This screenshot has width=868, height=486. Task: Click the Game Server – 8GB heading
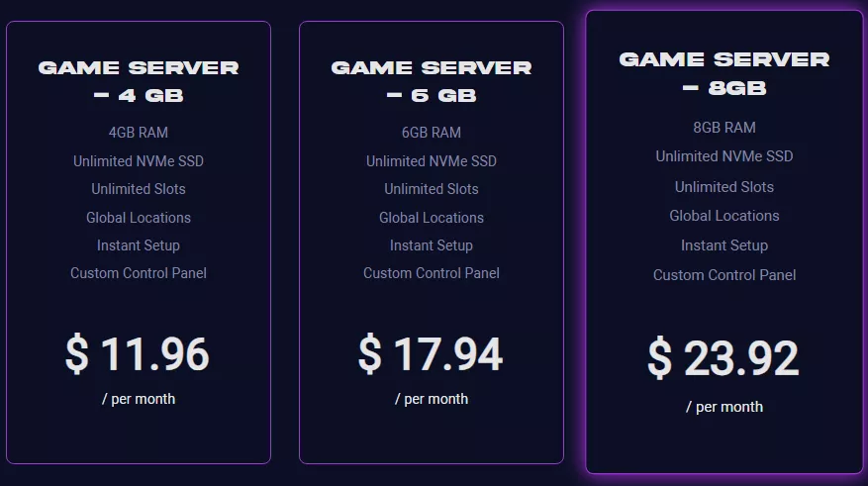(x=724, y=73)
